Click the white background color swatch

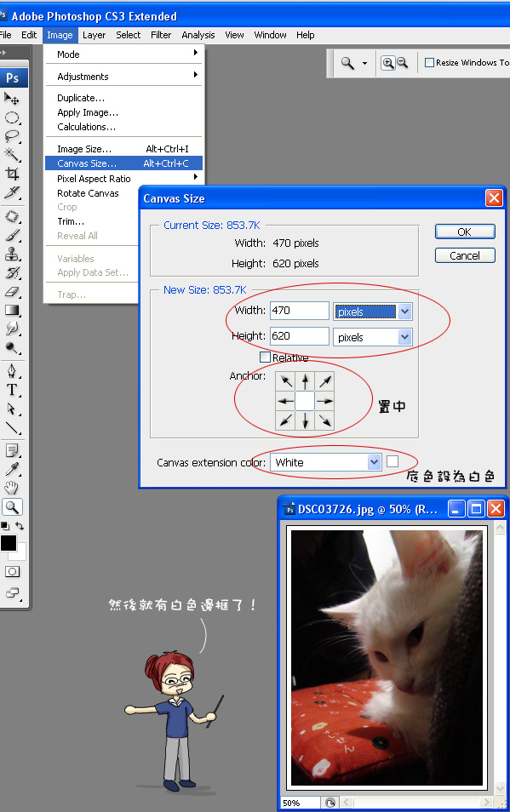[x=20, y=555]
